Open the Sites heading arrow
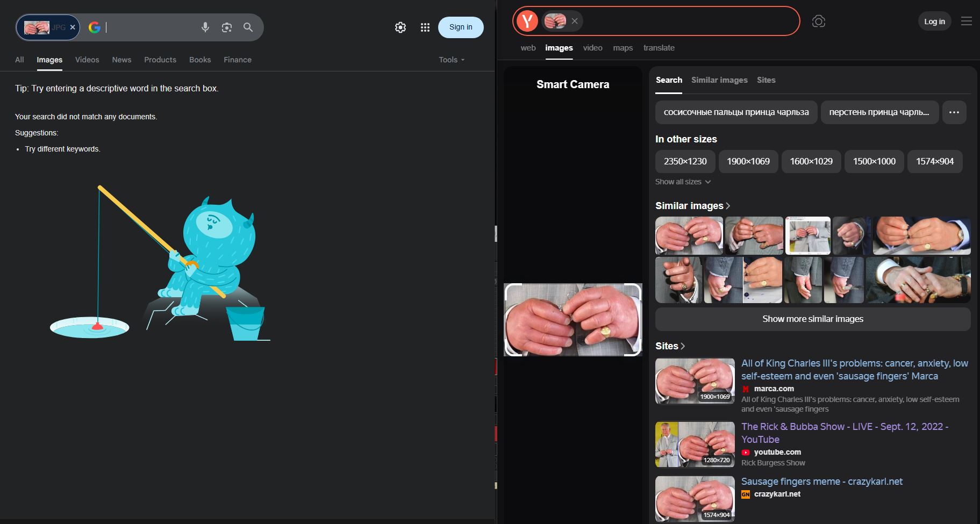Screen dimensions: 980x524 683,346
